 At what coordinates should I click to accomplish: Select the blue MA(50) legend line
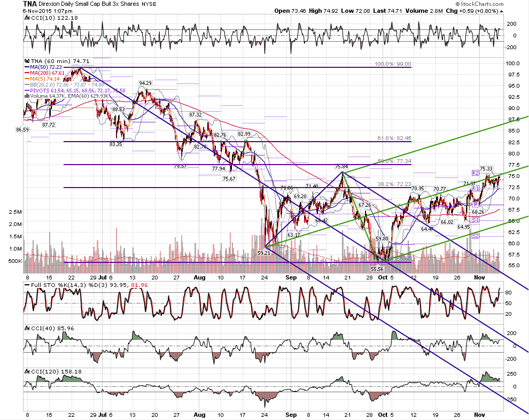(27, 67)
